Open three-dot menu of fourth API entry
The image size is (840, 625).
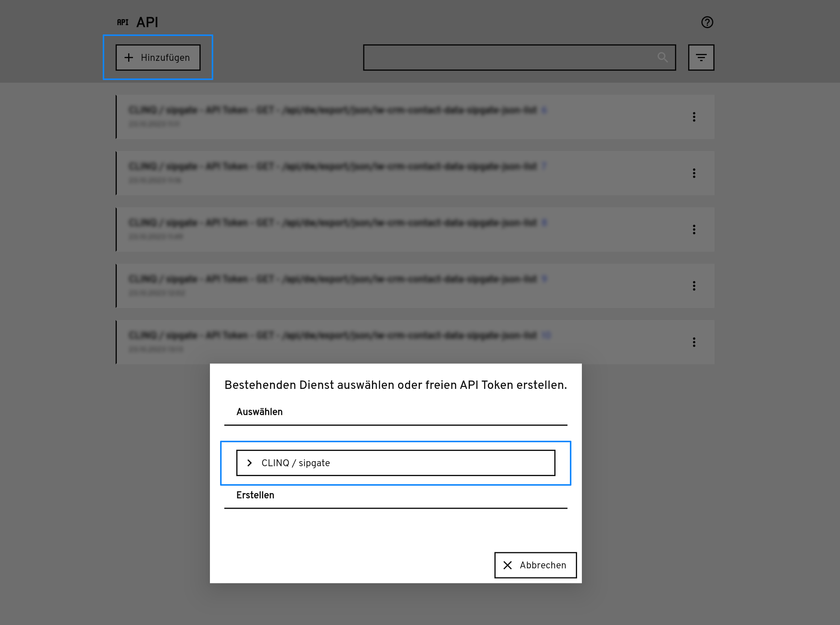pos(694,286)
